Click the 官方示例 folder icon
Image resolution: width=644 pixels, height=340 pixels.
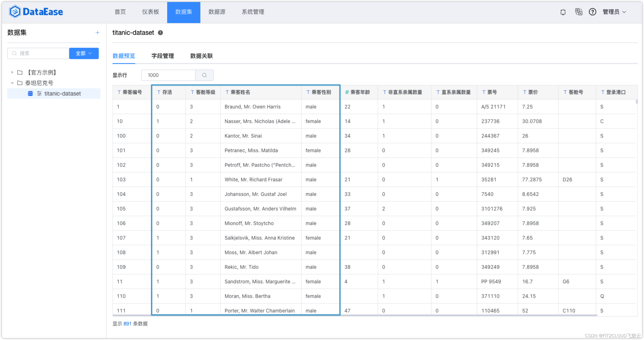(20, 72)
